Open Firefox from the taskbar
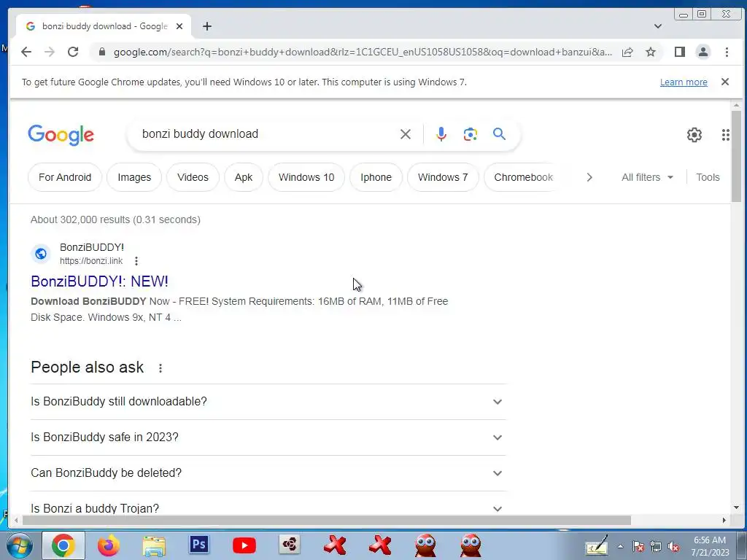Viewport: 747px width, 560px height. pos(109,545)
